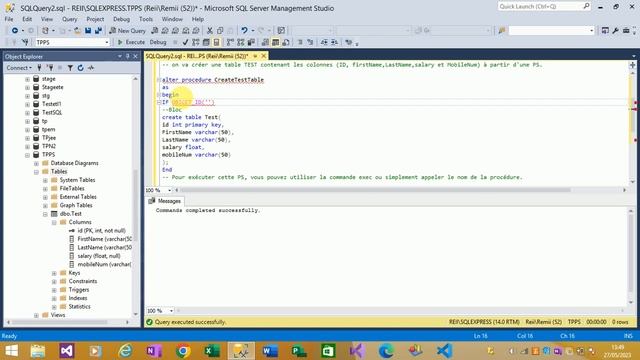Open the File menu
Viewport: 640px width, 360px height.
9,19
